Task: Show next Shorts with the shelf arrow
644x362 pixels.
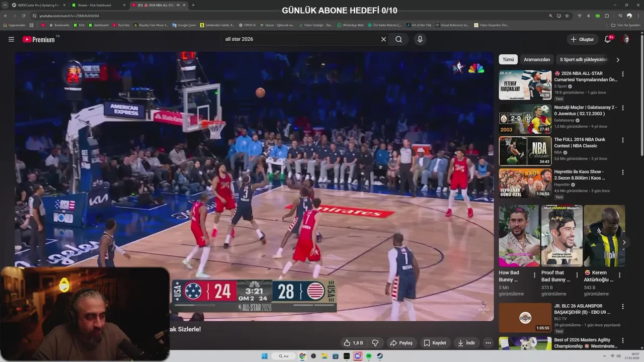Action: pos(624,242)
